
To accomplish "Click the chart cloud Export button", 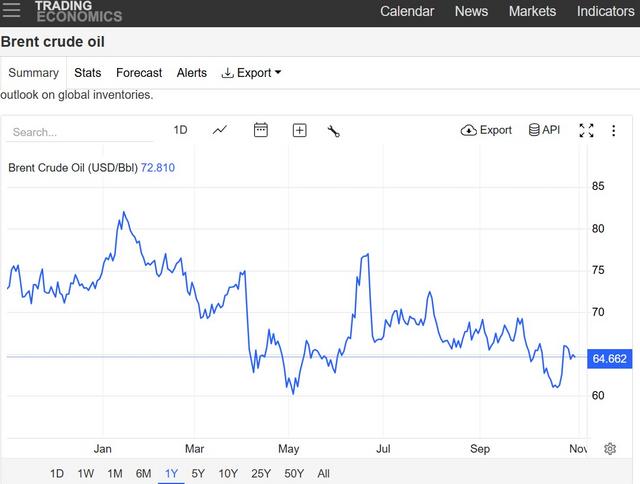I will pos(486,130).
